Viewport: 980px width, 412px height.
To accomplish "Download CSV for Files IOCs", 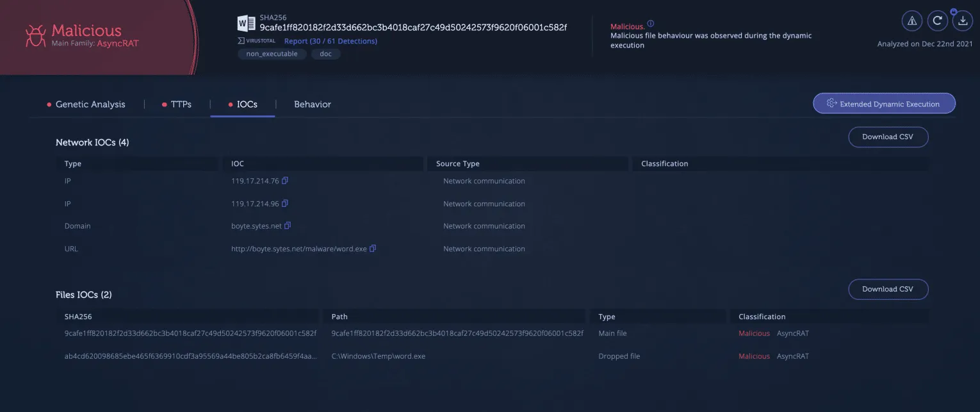I will pyautogui.click(x=888, y=289).
